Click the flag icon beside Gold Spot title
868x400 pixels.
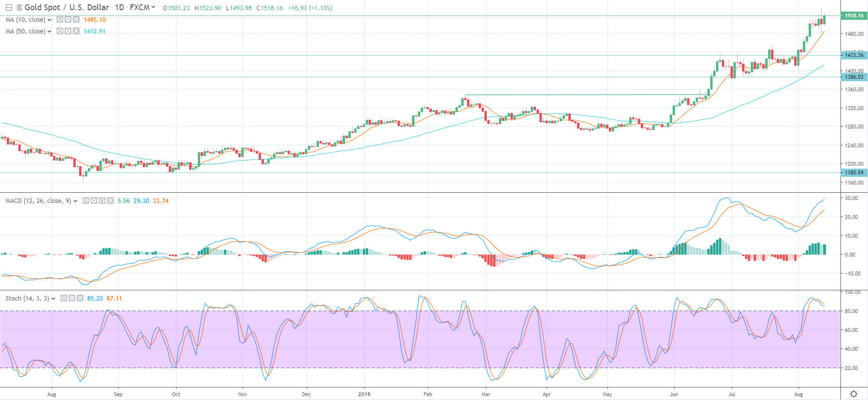tap(19, 8)
